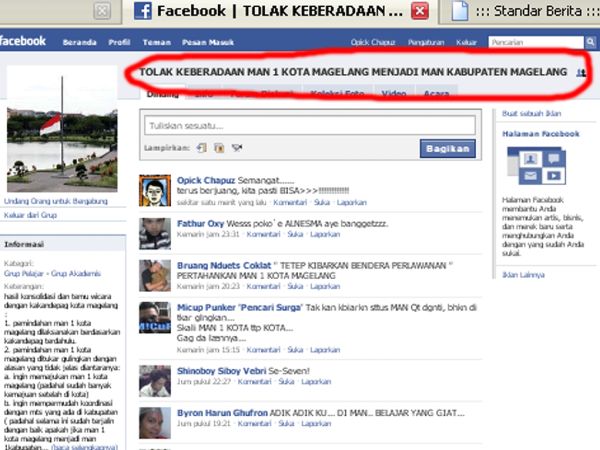This screenshot has height=450, width=600.
Task: Click Laporkan on Fathur Oxy post
Action: [325, 234]
